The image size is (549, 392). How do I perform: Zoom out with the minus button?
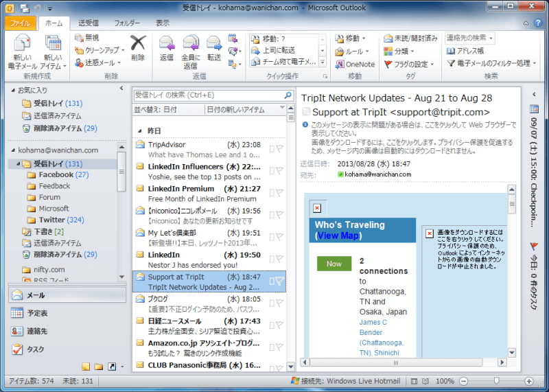tap(463, 381)
